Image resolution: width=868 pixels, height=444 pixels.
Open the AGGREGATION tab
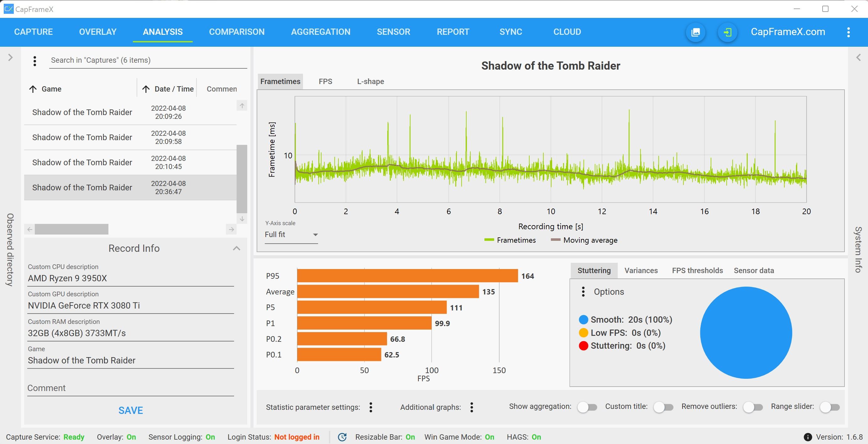click(321, 32)
